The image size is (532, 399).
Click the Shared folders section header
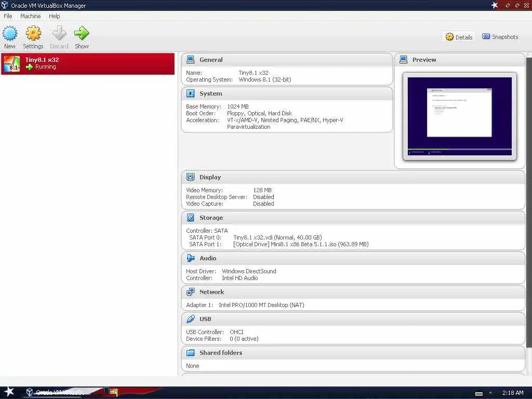point(353,353)
